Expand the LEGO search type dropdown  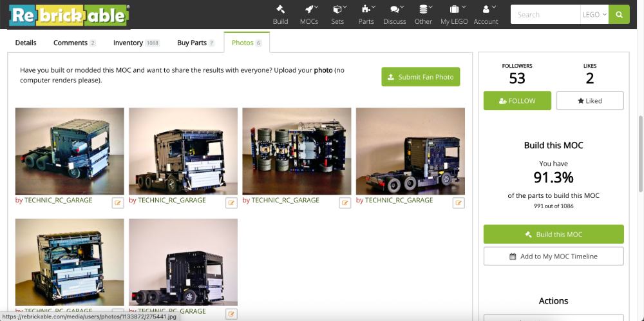pos(595,15)
